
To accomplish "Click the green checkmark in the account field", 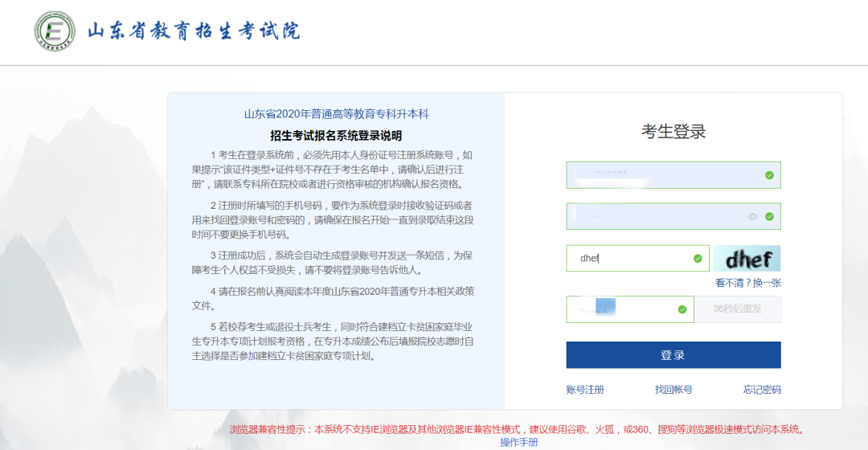I will coord(769,174).
